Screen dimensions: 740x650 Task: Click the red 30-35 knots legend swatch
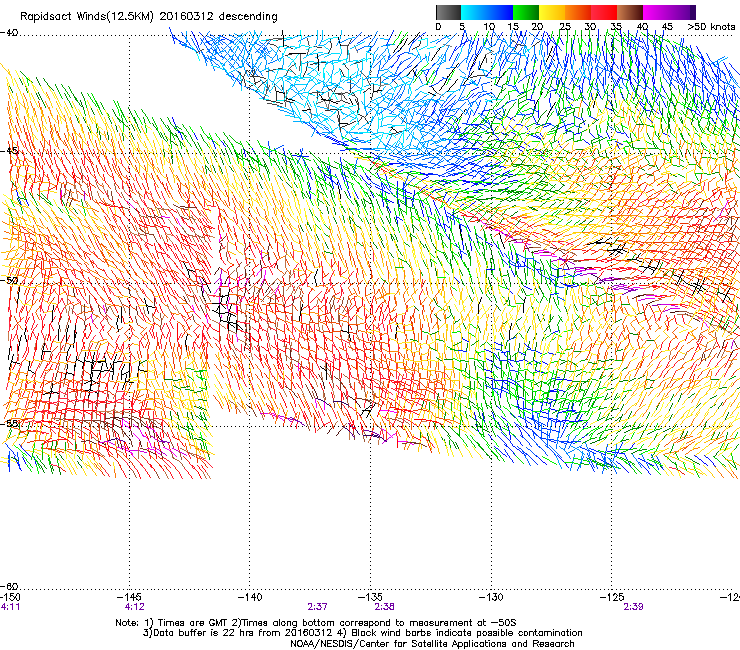pyautogui.click(x=604, y=12)
